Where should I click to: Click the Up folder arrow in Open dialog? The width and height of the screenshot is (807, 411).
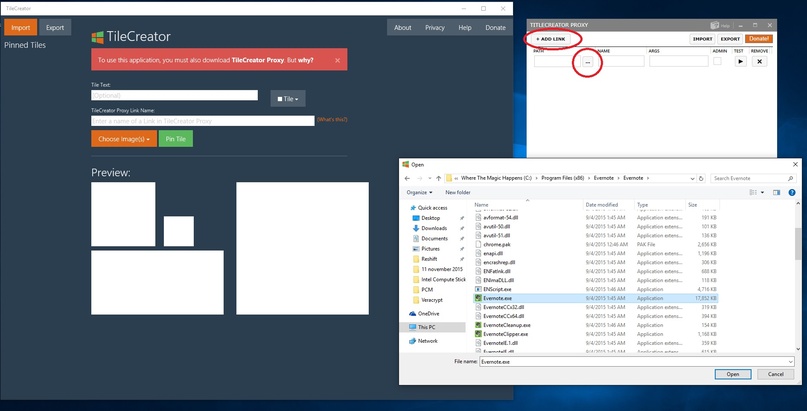438,178
